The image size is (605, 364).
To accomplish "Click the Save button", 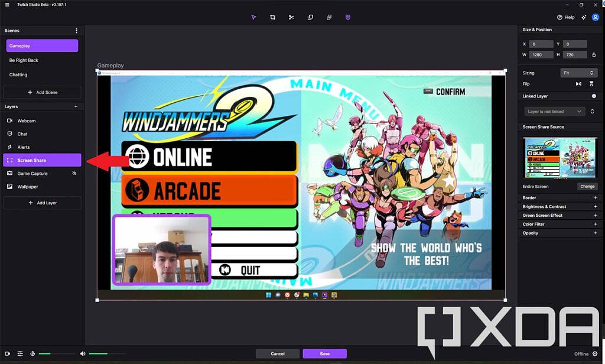I will [324, 353].
